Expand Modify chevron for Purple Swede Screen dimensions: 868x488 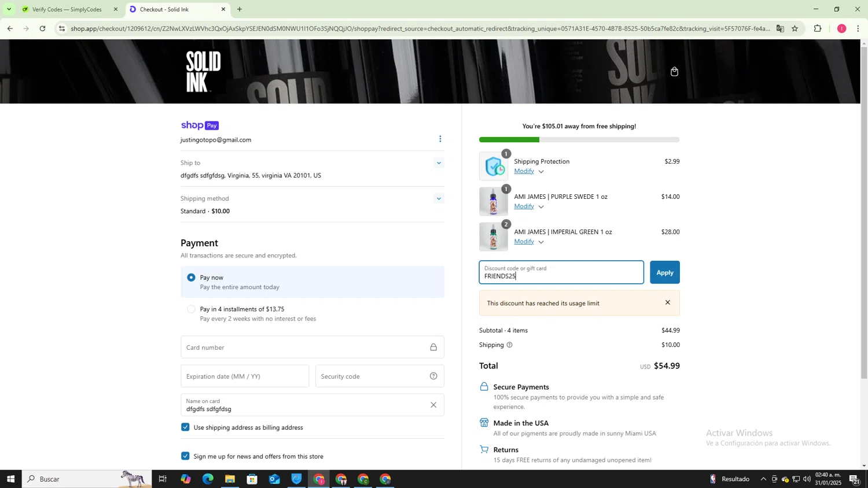(541, 207)
